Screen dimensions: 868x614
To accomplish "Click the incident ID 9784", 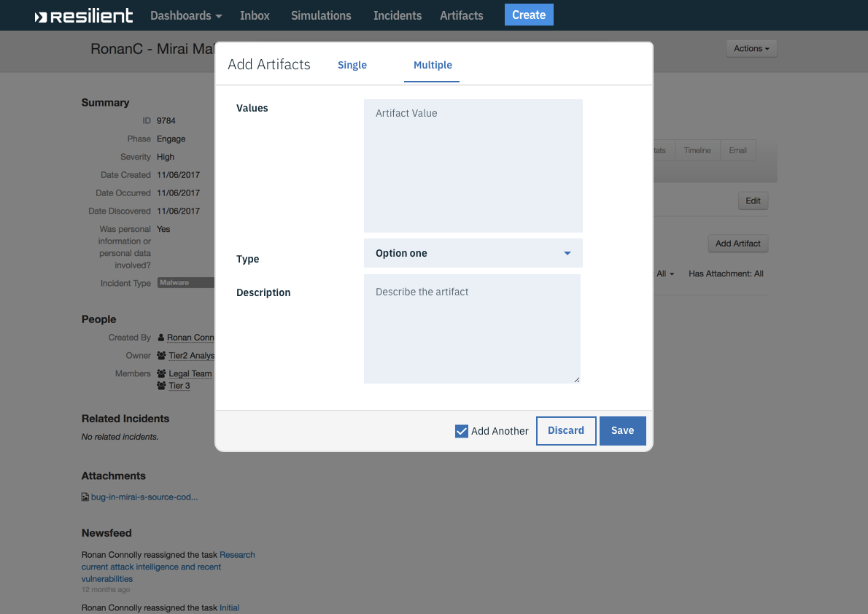I will [166, 121].
